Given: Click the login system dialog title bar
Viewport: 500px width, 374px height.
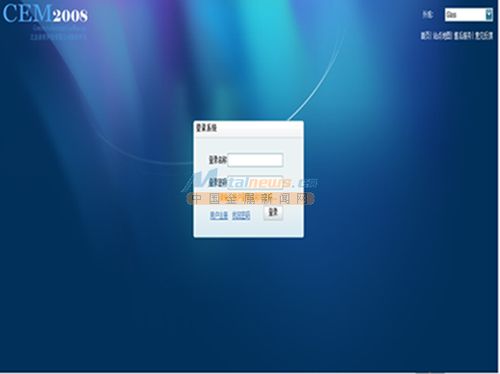Looking at the screenshot, I should (249, 129).
